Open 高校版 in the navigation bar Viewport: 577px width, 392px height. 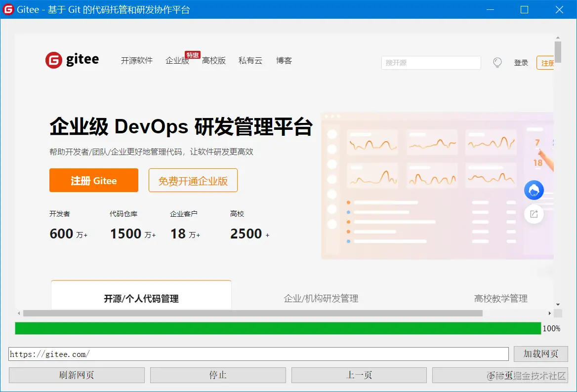[x=214, y=61]
